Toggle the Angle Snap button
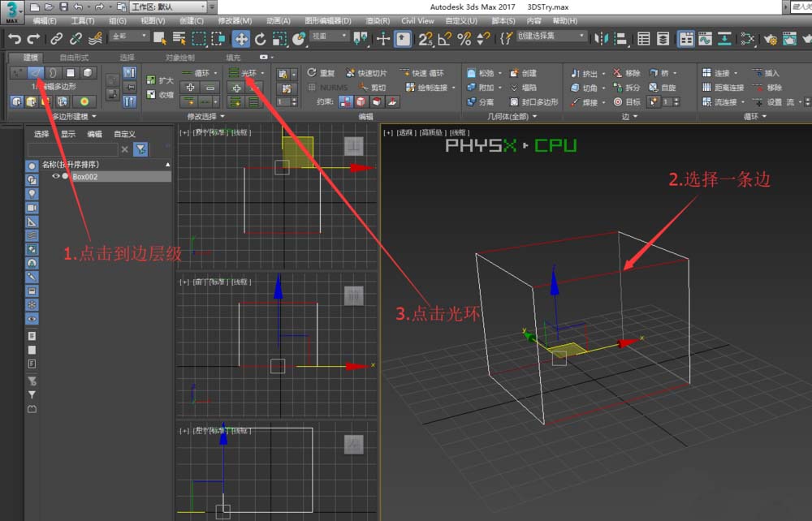This screenshot has height=521, width=812. coord(444,38)
